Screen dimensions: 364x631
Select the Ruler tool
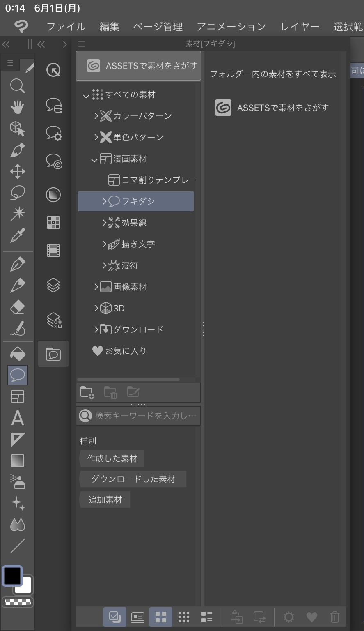[17, 440]
